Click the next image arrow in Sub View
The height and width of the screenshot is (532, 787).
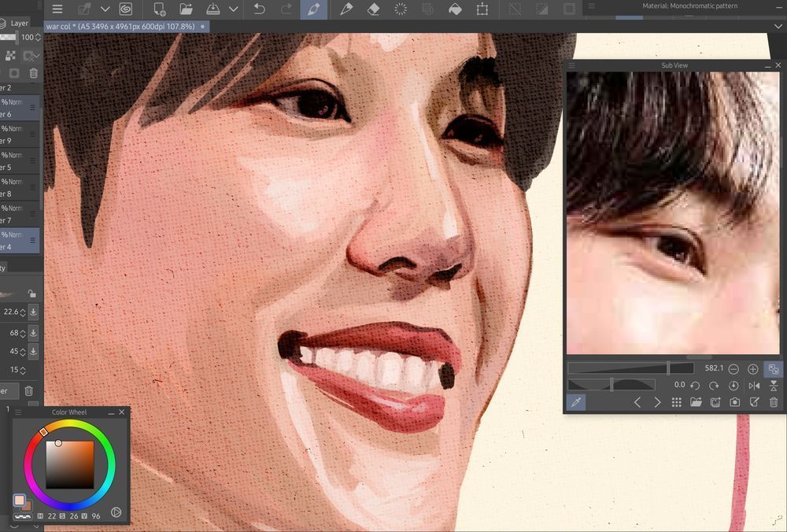657,401
